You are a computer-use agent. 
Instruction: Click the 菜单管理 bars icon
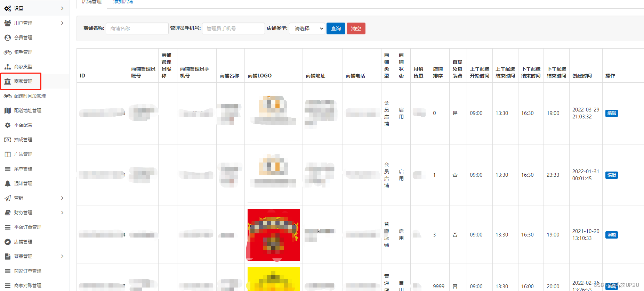coord(8,169)
